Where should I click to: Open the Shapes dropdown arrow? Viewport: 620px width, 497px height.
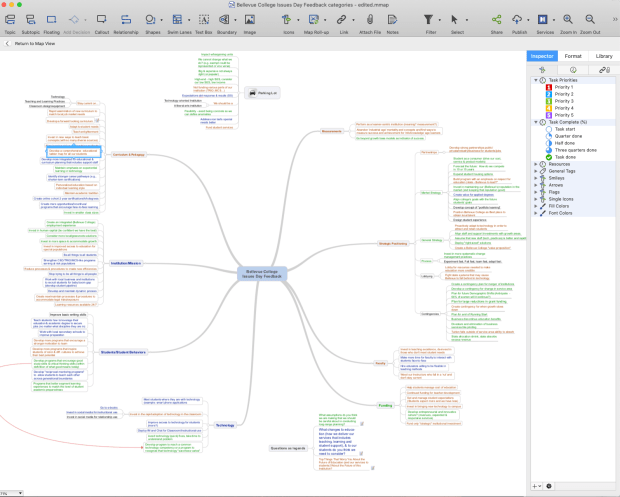pos(161,20)
